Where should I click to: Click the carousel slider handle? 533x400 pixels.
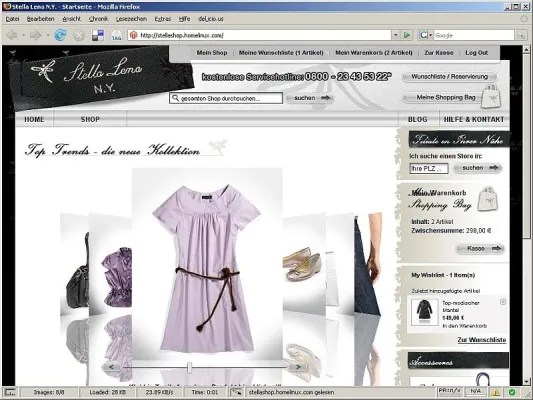click(x=189, y=367)
